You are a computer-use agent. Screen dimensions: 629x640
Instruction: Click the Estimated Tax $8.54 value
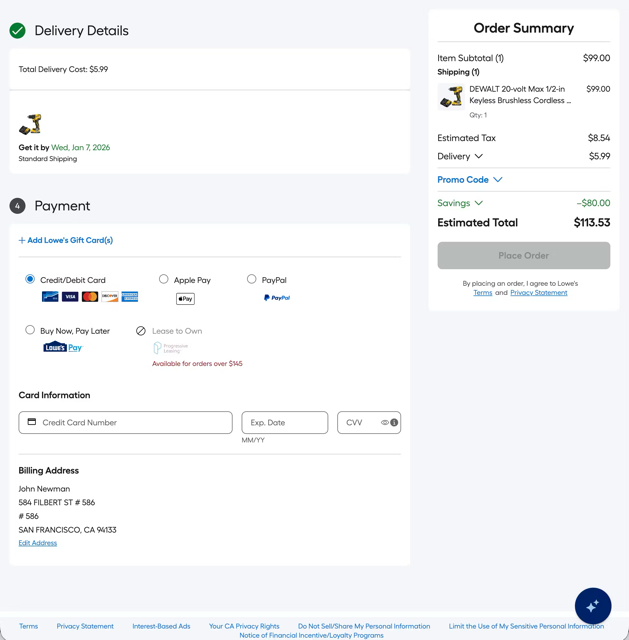point(599,138)
